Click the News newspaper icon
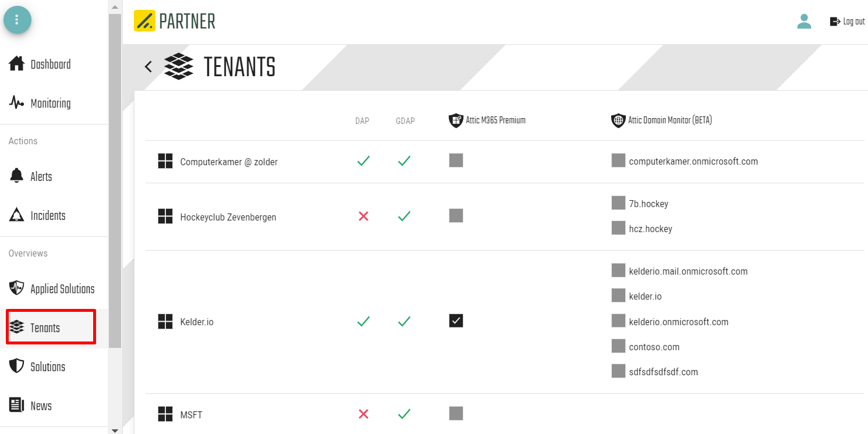868x434 pixels. (x=16, y=405)
